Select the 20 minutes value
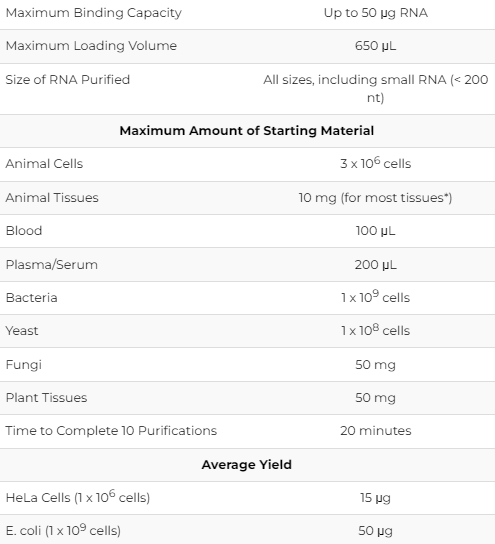Screen dimensions: 495x544 (376, 431)
